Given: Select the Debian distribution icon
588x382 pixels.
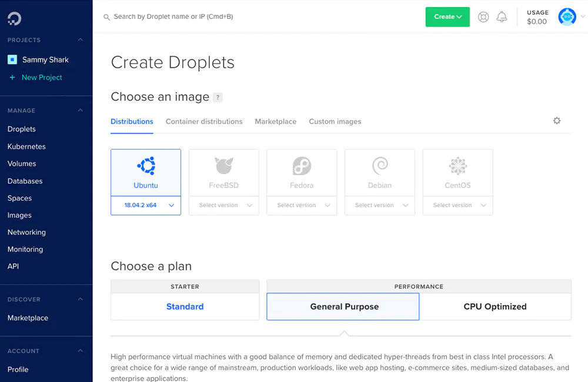Looking at the screenshot, I should click(x=380, y=166).
